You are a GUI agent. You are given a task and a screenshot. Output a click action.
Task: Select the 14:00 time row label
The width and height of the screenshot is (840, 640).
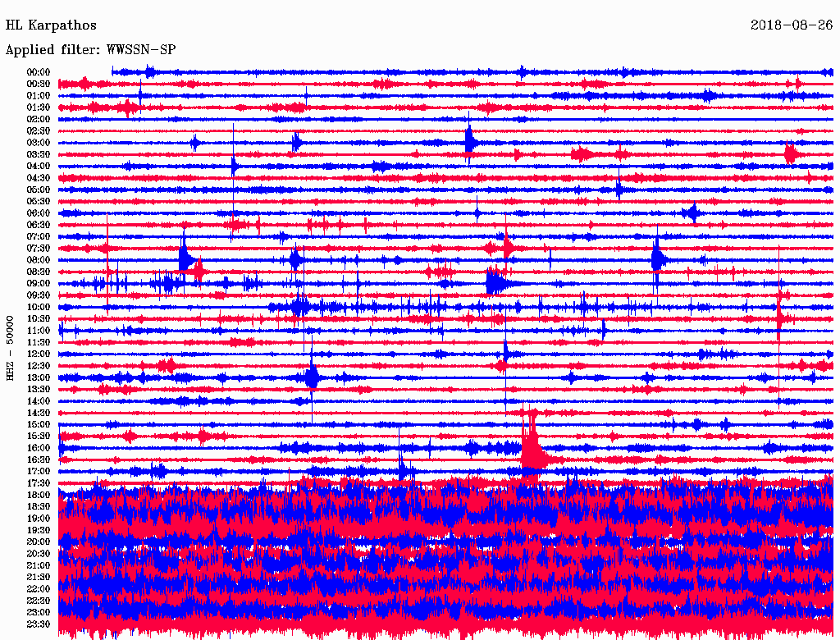[39, 401]
